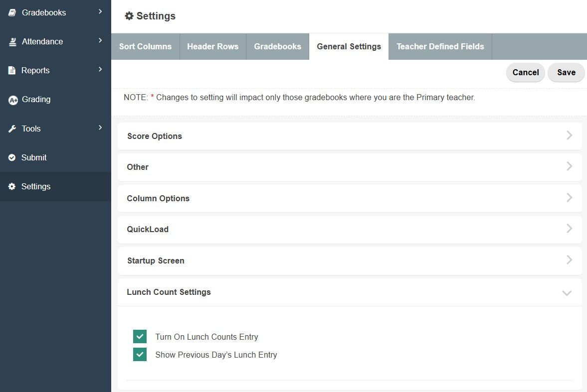This screenshot has height=392, width=587.
Task: Click the Save button
Action: (x=566, y=72)
